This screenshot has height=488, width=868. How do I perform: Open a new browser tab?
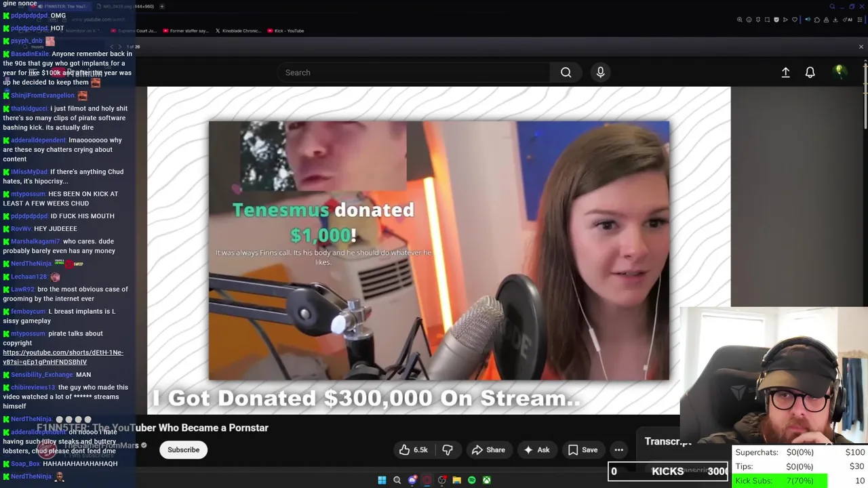pyautogui.click(x=161, y=6)
